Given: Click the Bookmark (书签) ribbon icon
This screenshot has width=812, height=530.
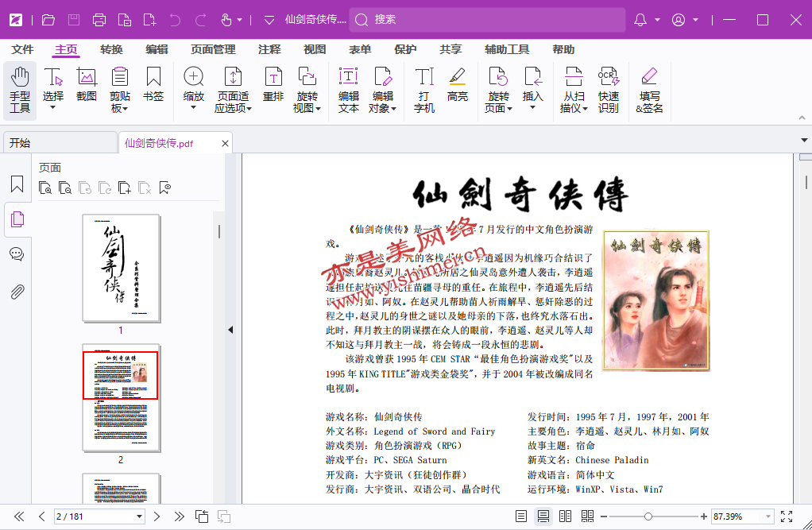Looking at the screenshot, I should [x=153, y=83].
